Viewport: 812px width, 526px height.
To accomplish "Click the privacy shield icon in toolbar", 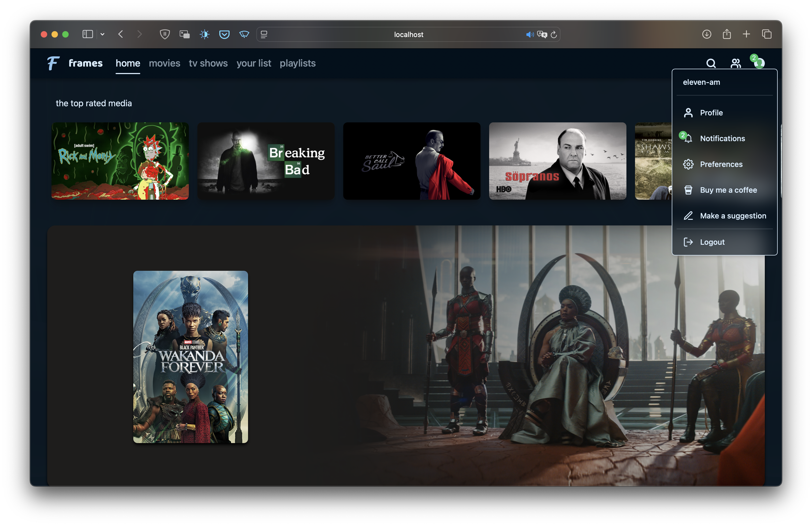I will click(165, 34).
